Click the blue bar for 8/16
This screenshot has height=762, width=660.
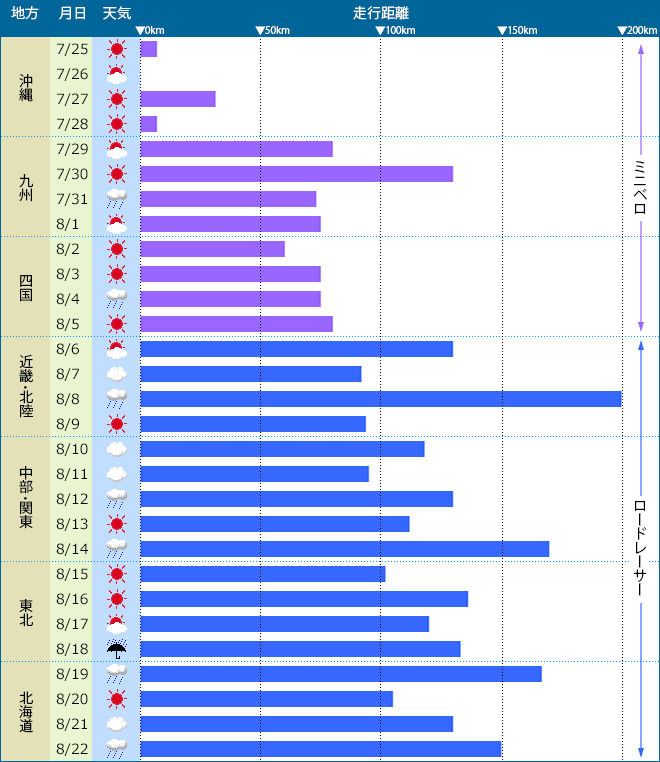tap(304, 599)
